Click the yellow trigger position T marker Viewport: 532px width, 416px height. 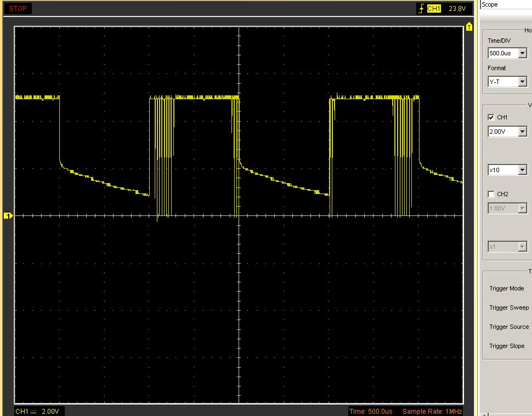pyautogui.click(x=469, y=27)
